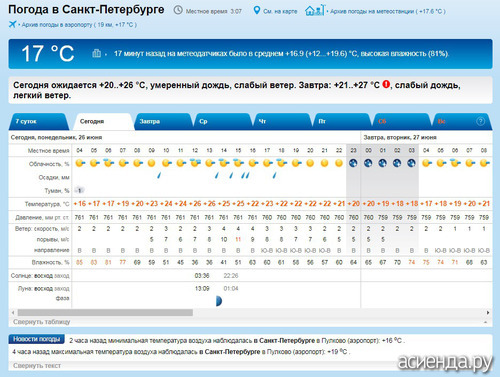Viewport: 500px width, 377px height.
Task: Click the night cloudiness icon at hour 02
Action: 397,163
